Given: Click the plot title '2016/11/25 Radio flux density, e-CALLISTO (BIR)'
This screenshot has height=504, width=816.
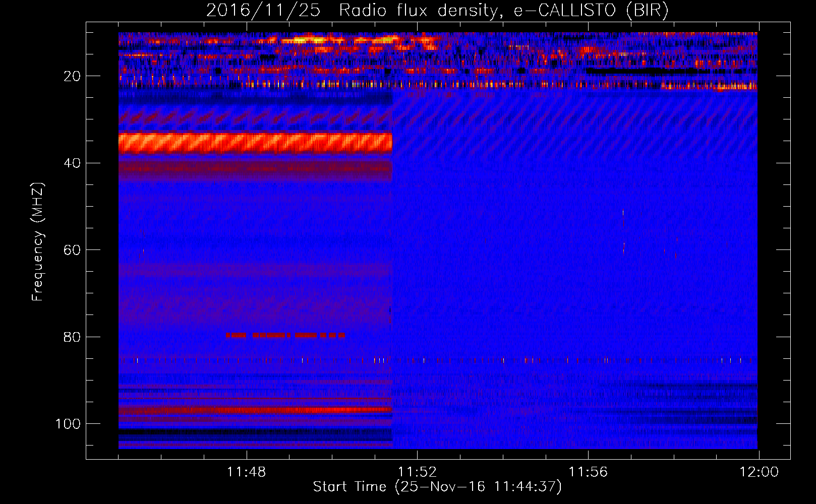Looking at the screenshot, I should (x=437, y=10).
